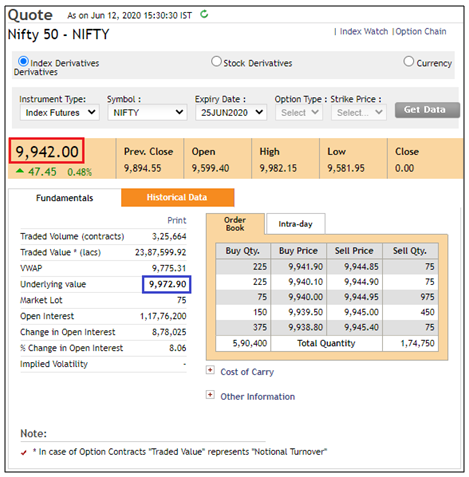Viewport: 469px width, 477px height.
Task: Click the Traded Value figure 23,87,599.92
Action: [x=160, y=252]
